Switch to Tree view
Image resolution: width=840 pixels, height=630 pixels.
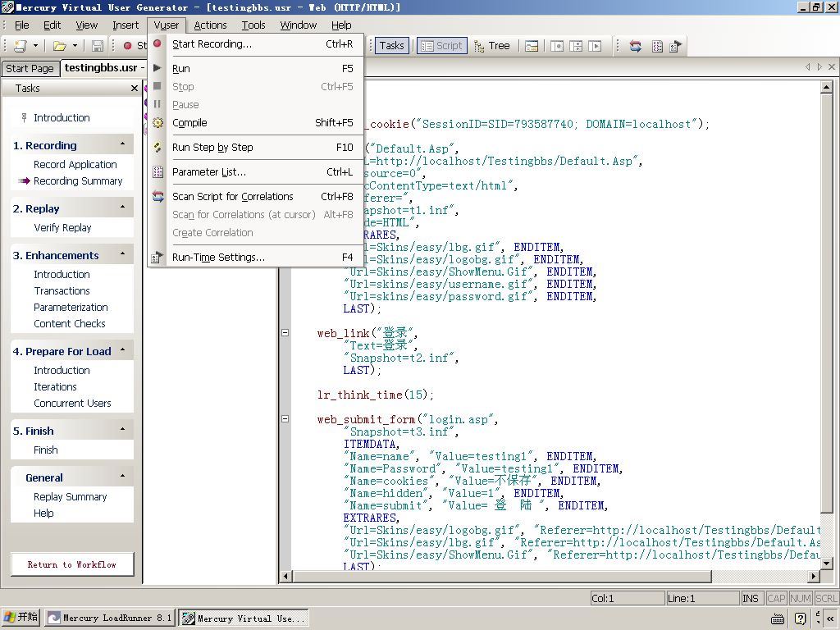492,46
